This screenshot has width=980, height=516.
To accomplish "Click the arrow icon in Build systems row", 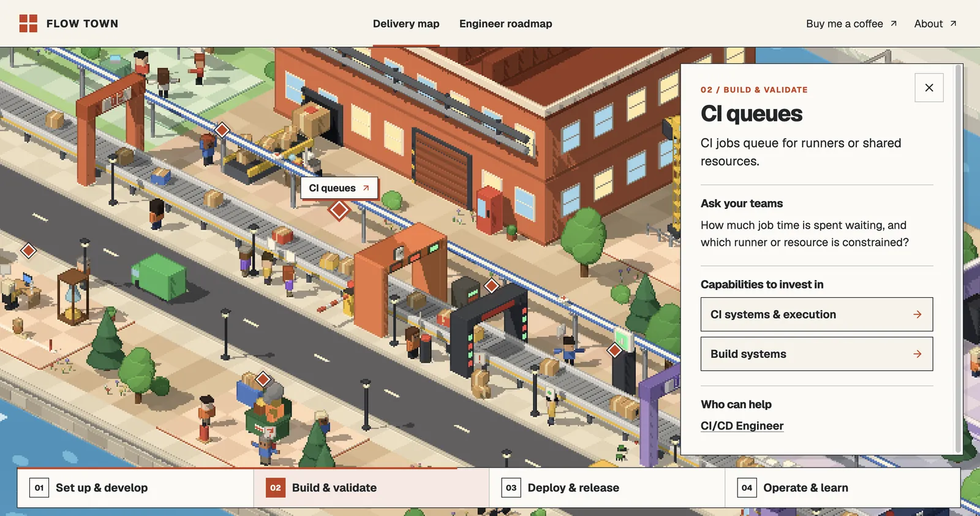I will tap(918, 354).
